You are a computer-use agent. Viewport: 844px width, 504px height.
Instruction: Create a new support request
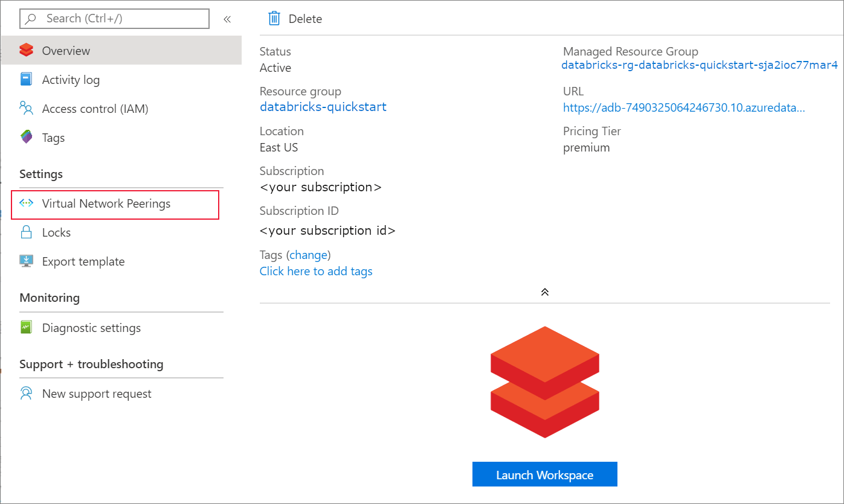[x=96, y=393]
